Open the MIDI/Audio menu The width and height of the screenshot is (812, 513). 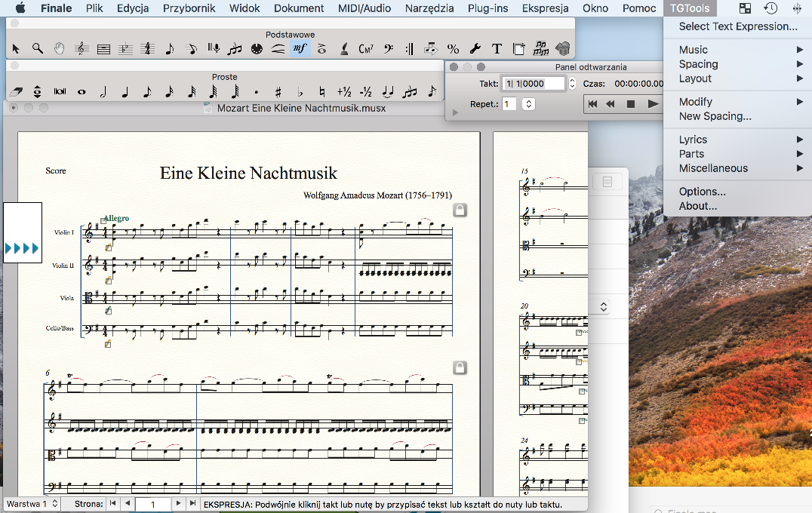pos(364,8)
